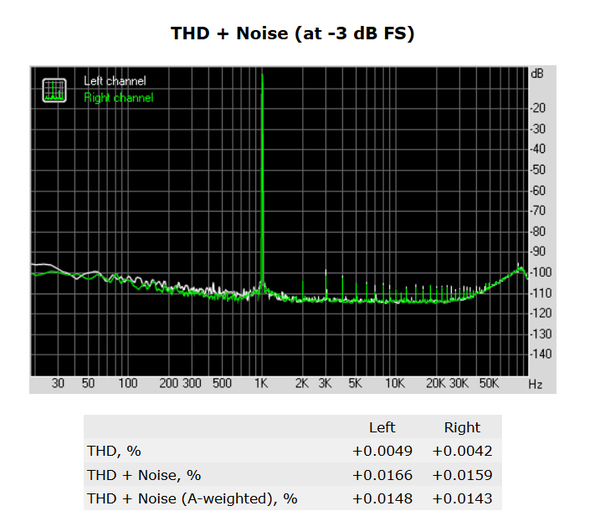The width and height of the screenshot is (600, 521).
Task: Click the '-140' dB axis label
Action: pyautogui.click(x=541, y=354)
